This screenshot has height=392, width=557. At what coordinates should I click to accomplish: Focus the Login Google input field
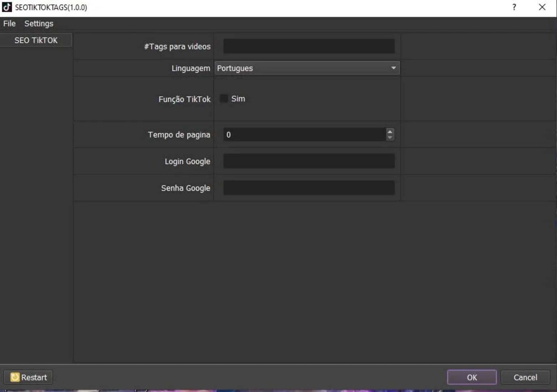(x=309, y=161)
